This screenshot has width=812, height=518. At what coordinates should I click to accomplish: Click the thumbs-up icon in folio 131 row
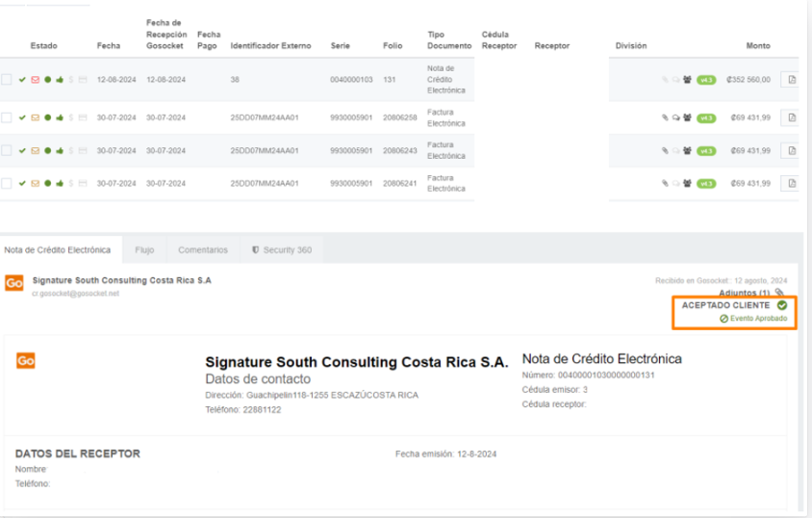point(60,79)
